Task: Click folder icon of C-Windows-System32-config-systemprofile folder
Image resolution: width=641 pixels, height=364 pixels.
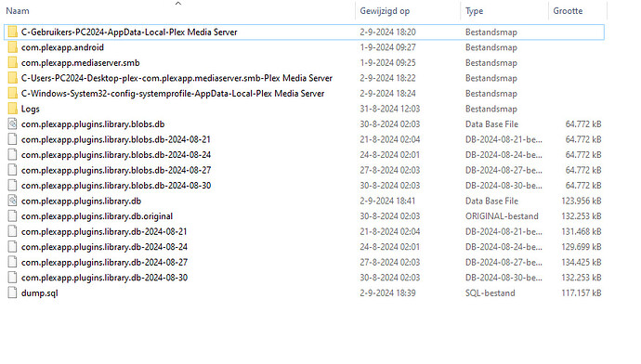Action: pos(13,94)
